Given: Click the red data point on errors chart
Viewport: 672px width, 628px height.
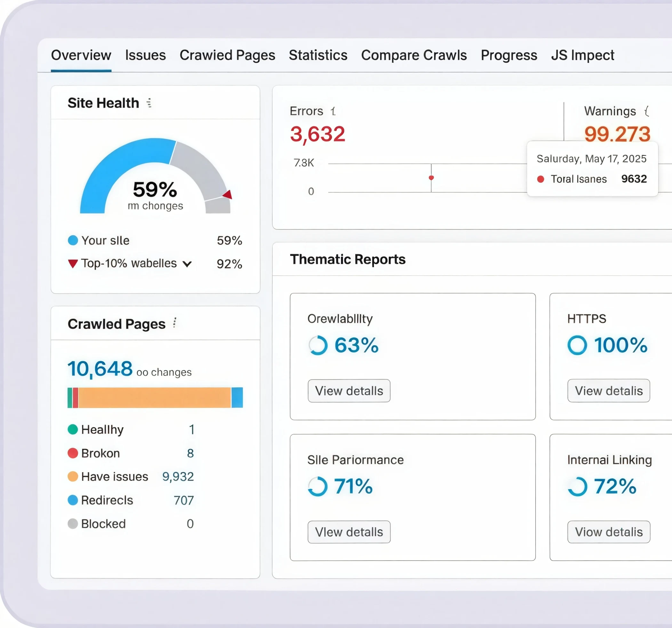Looking at the screenshot, I should (431, 178).
